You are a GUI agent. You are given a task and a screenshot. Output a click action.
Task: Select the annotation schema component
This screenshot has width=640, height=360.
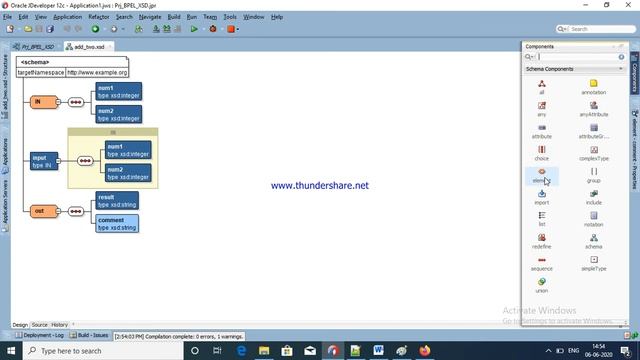click(593, 87)
